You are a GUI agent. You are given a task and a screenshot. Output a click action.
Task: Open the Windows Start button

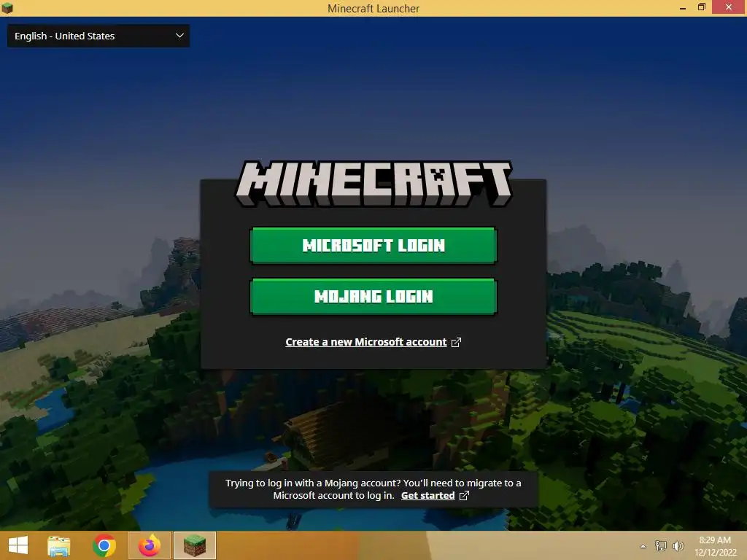tap(18, 545)
